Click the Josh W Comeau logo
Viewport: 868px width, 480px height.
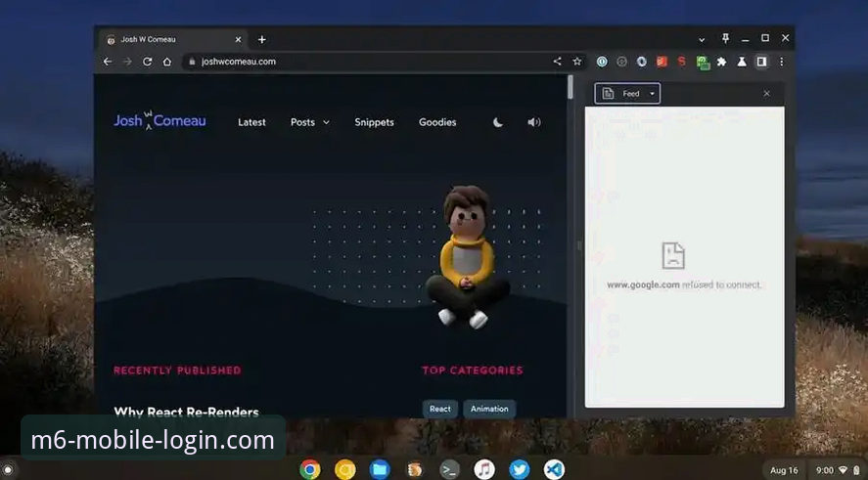(x=160, y=120)
